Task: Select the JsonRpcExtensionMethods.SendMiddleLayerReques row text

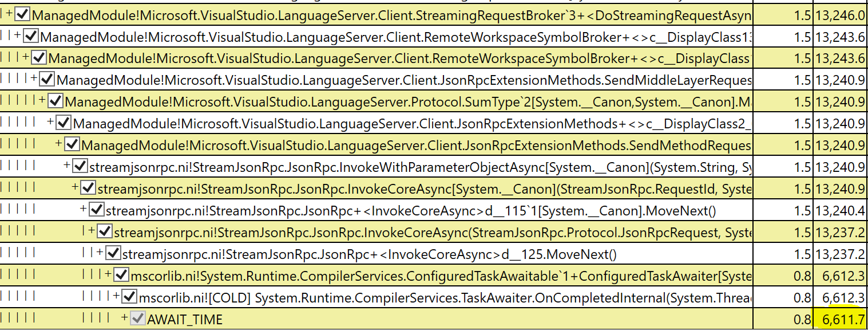Action: (x=404, y=80)
